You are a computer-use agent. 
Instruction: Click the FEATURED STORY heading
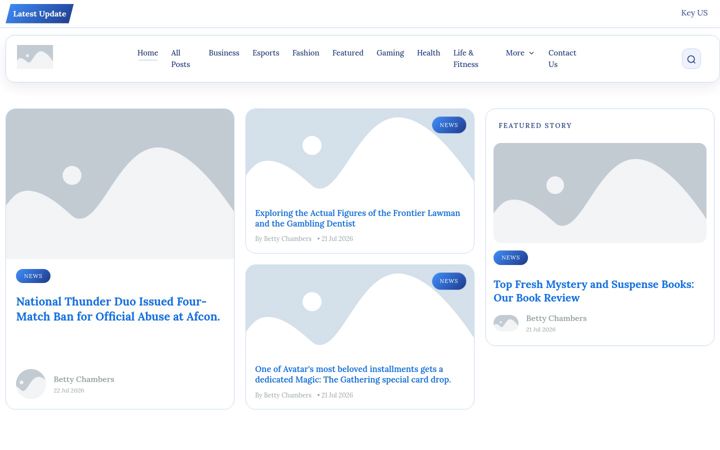(x=535, y=125)
